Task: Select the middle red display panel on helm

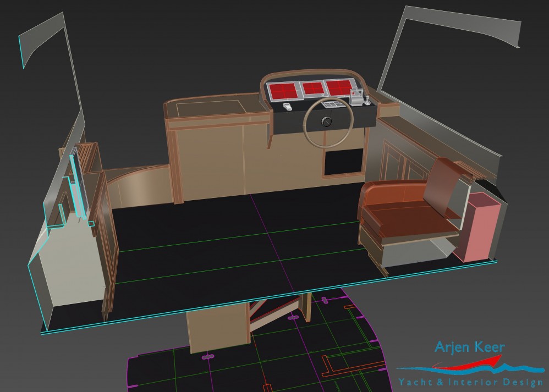Action: tap(312, 89)
